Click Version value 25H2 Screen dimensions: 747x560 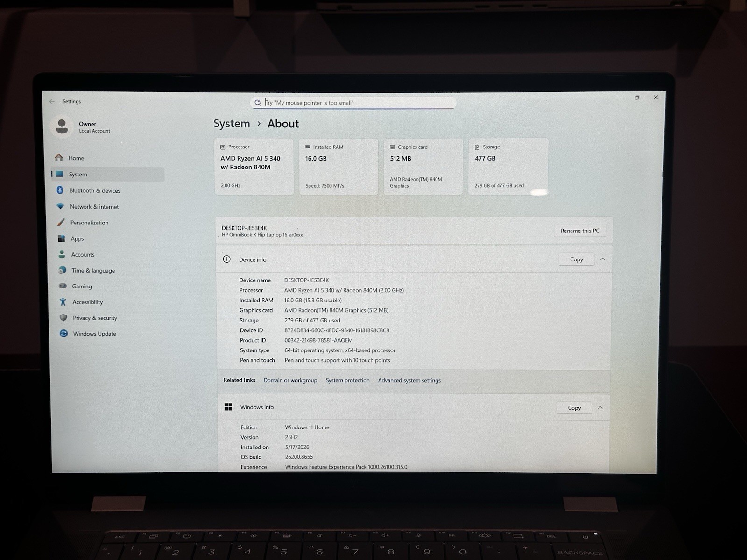click(x=291, y=437)
